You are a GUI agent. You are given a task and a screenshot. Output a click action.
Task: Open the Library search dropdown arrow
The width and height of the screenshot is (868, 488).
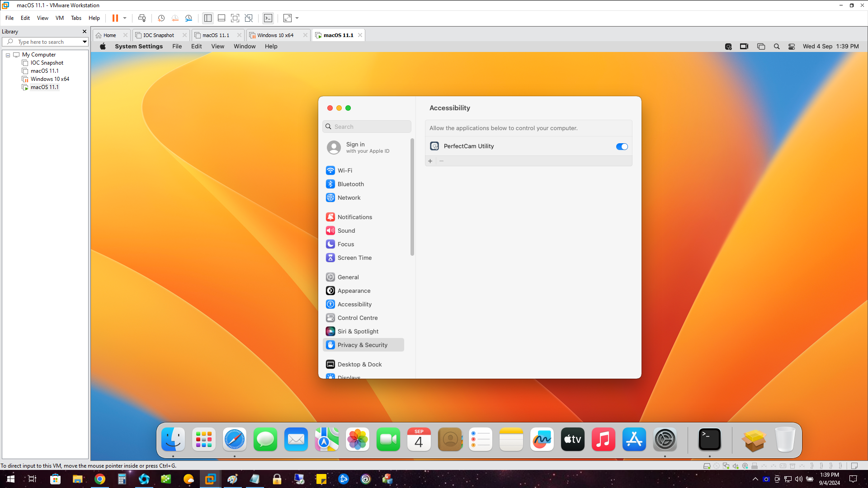pos(85,42)
